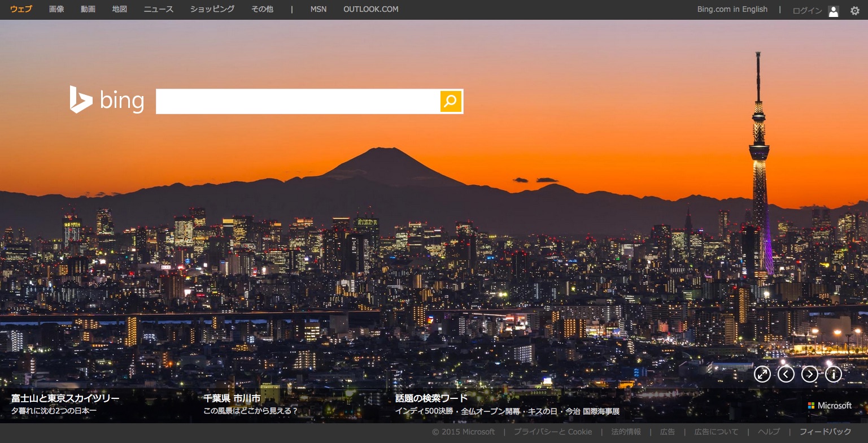868x443 pixels.
Task: Click the yellow search magnifier button
Action: (451, 101)
